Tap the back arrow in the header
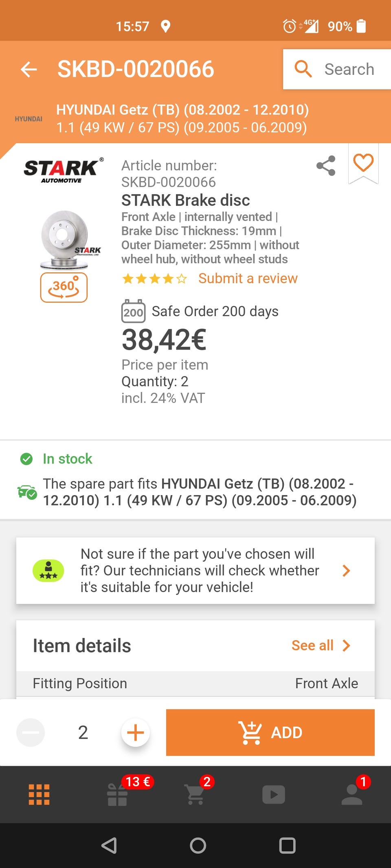The width and height of the screenshot is (391, 868). [29, 69]
